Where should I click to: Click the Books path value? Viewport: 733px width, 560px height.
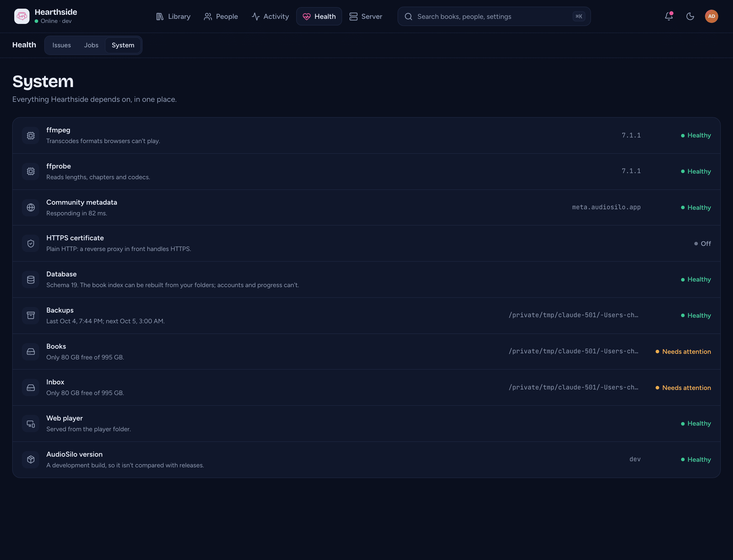tap(574, 351)
